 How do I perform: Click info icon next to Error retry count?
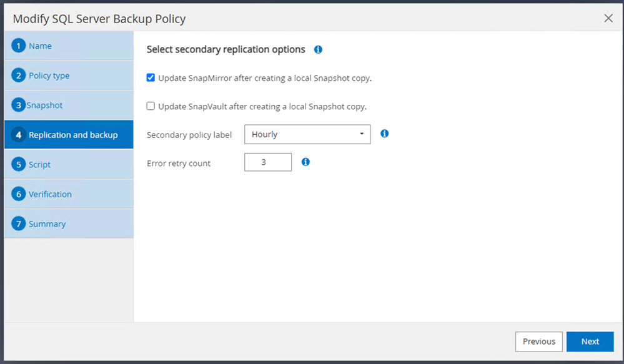305,162
